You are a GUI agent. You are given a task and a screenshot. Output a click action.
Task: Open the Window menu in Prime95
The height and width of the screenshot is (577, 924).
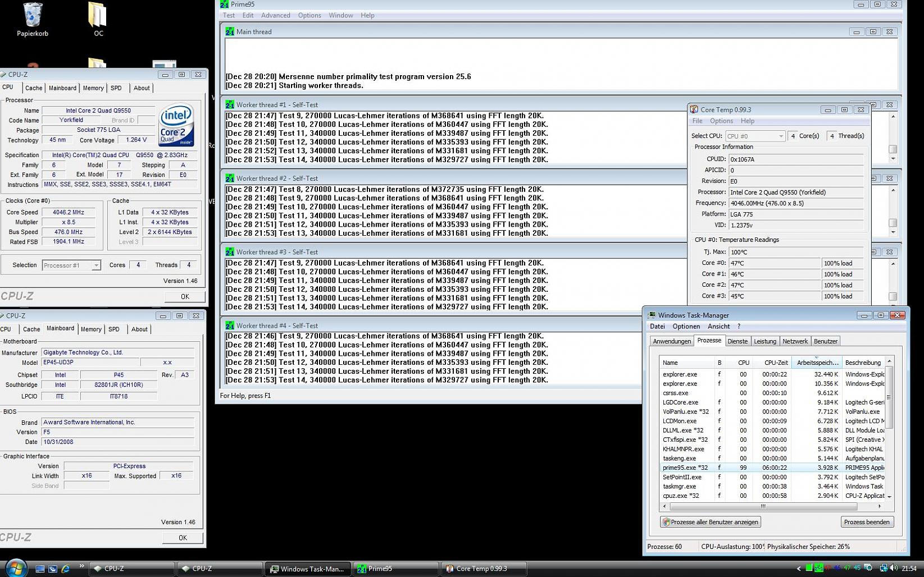[341, 15]
